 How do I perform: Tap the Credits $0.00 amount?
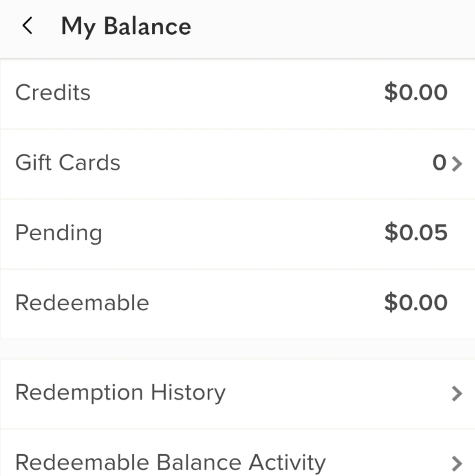coord(416,92)
